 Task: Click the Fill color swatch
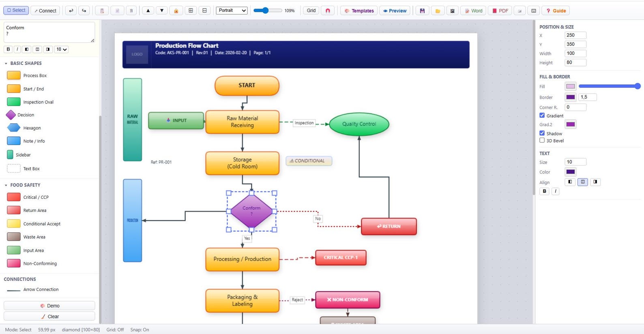click(570, 86)
